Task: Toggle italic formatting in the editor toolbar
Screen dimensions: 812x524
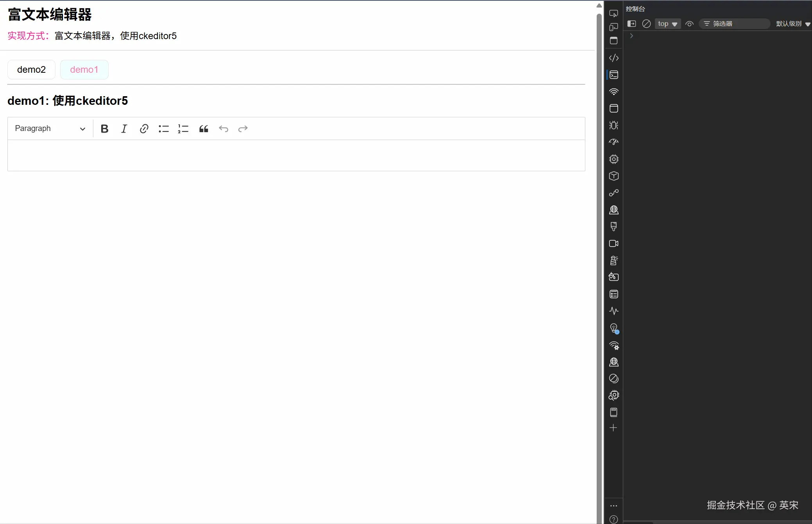Action: [x=124, y=129]
